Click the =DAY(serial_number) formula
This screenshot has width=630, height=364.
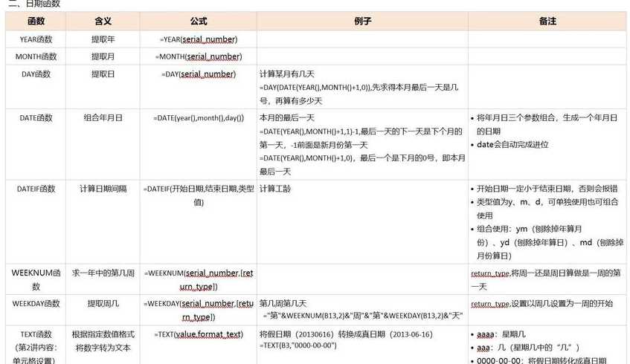coord(199,74)
